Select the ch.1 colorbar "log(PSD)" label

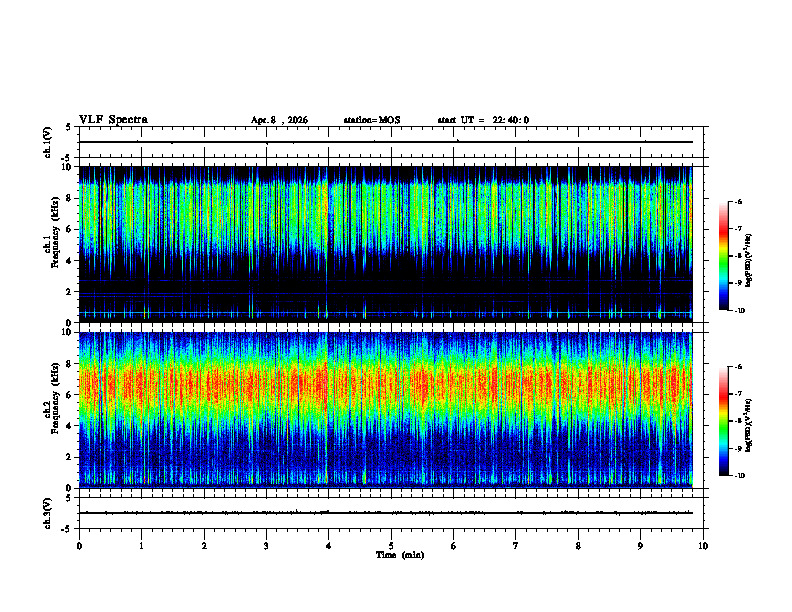tap(749, 260)
